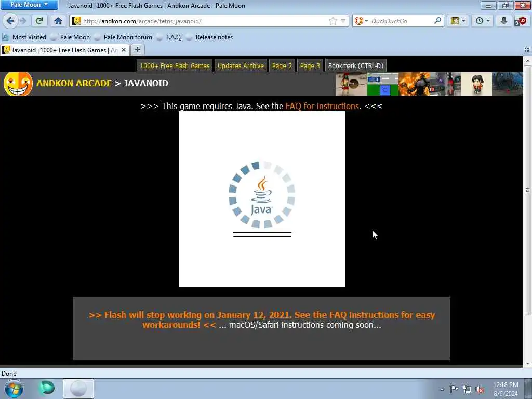Click the page vertical scrollbar thumb

(x=528, y=190)
